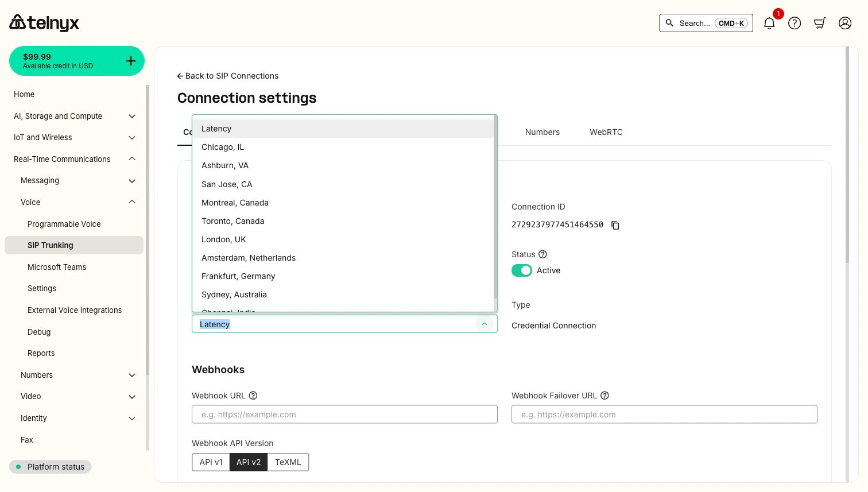The height and width of the screenshot is (492, 868).
Task: Click the help question mark icon in header
Action: [795, 23]
